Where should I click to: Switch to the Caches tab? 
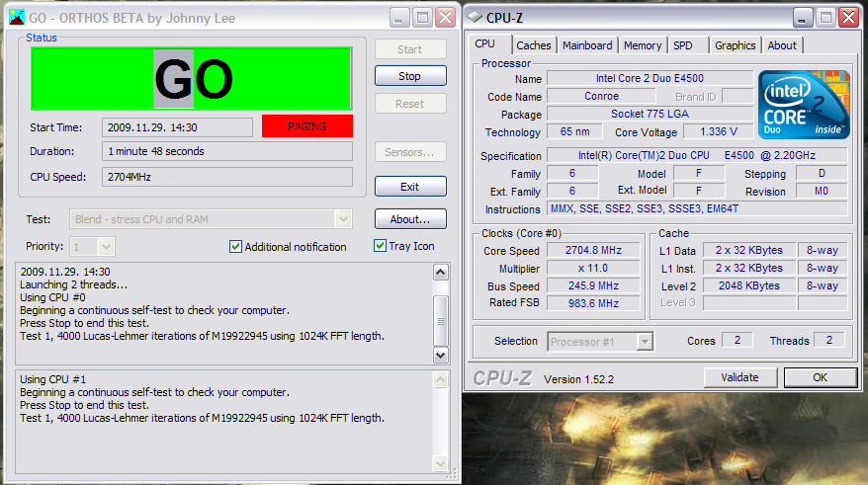(x=534, y=45)
